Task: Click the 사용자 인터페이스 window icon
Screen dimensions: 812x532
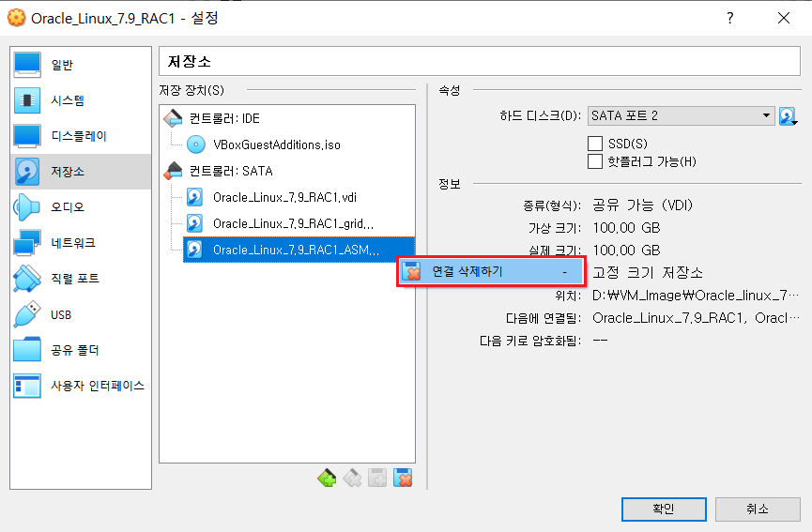Action: click(x=27, y=386)
